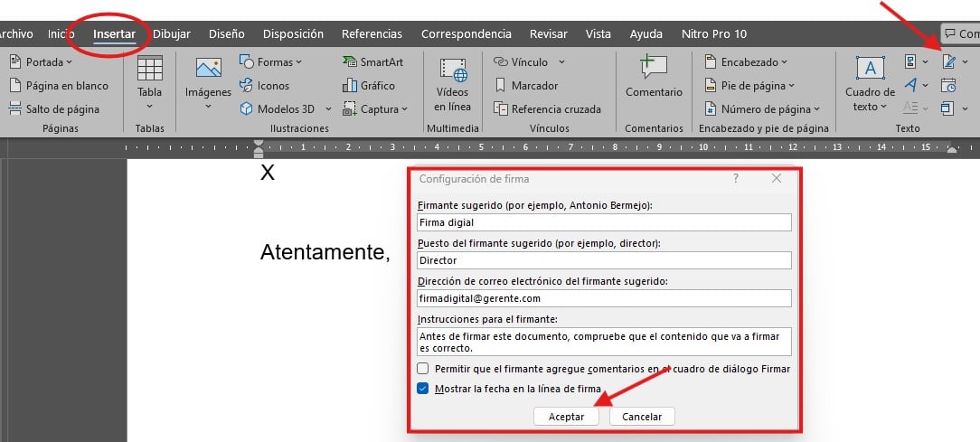Screen dimensions: 980x442
Task: Switch to the Diseño tab
Action: 227,33
